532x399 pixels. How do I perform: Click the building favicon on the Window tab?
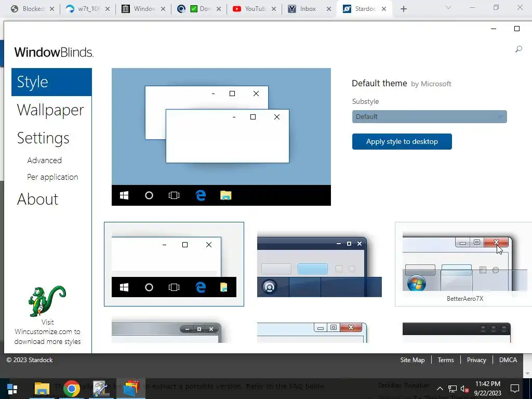click(x=126, y=9)
